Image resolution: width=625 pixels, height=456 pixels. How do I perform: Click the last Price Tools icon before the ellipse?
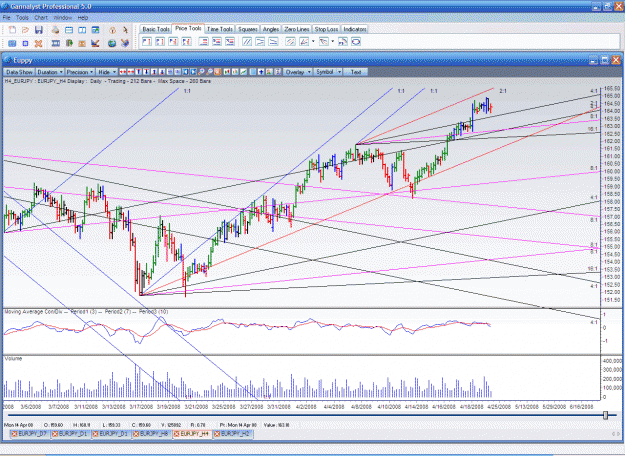tap(343, 41)
